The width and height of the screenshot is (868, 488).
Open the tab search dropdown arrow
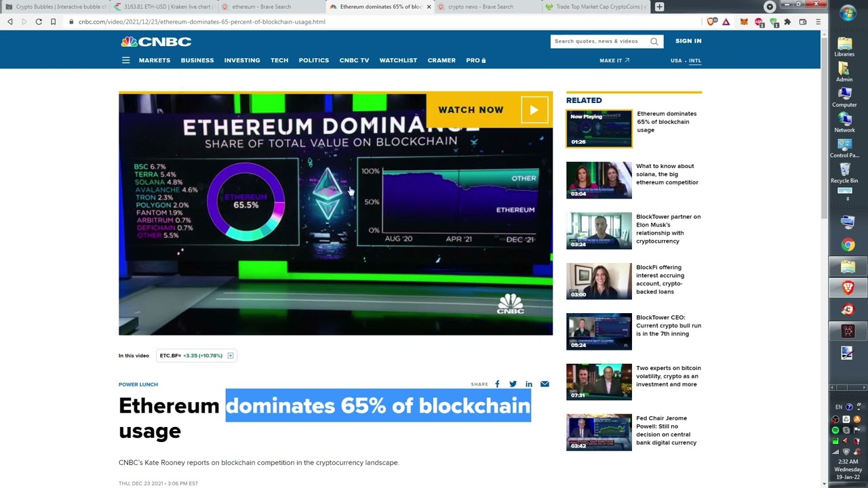(x=769, y=7)
